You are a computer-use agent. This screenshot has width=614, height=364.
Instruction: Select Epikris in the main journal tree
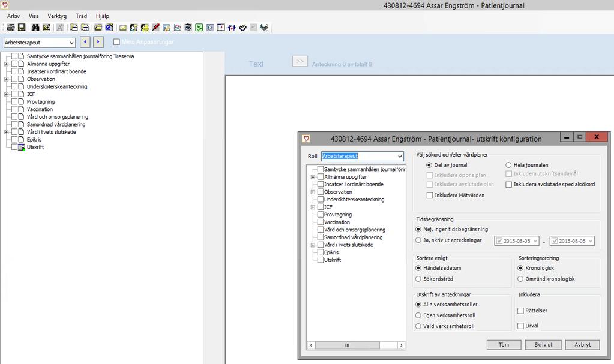click(x=34, y=140)
